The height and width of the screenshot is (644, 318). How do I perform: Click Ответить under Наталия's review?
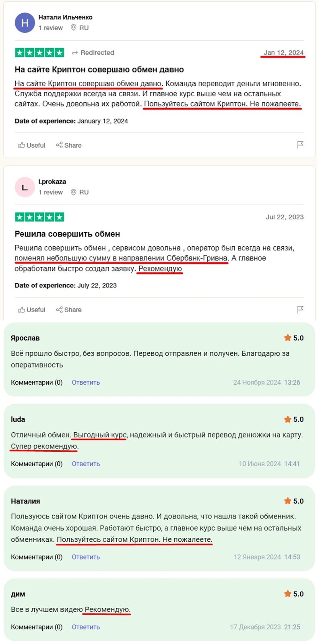tap(86, 557)
